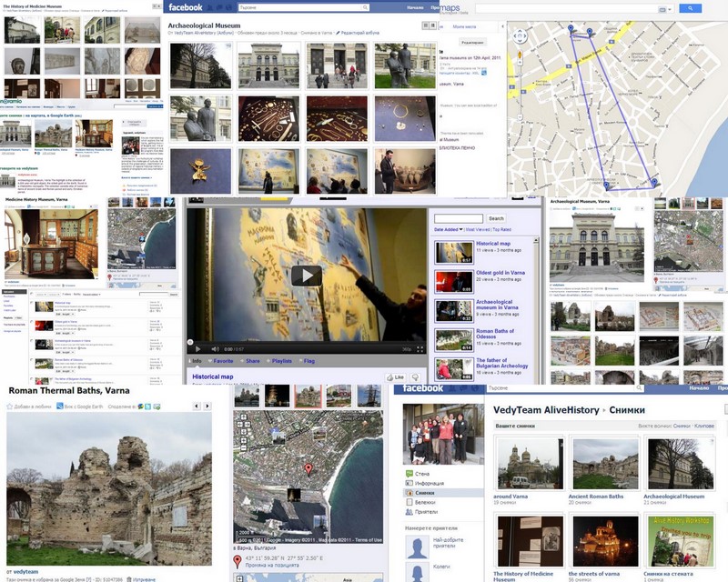Open the 'Ancient Roman Baths' photo album
Image resolution: width=728 pixels, height=582 pixels.
click(597, 497)
